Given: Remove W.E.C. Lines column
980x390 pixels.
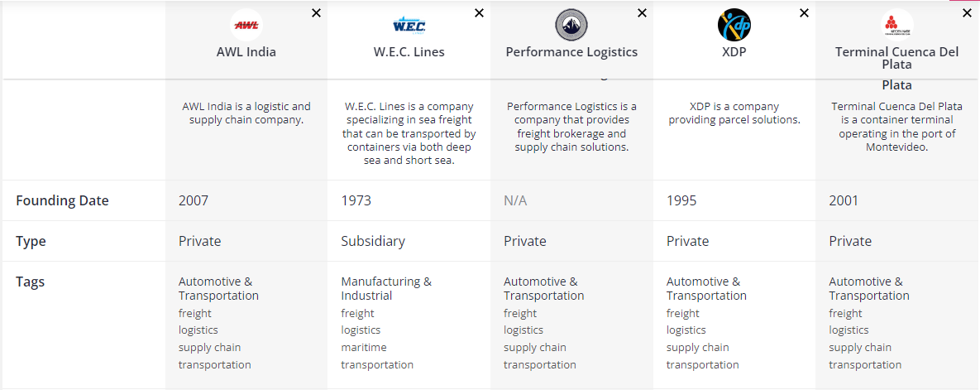Looking at the screenshot, I should point(480,13).
